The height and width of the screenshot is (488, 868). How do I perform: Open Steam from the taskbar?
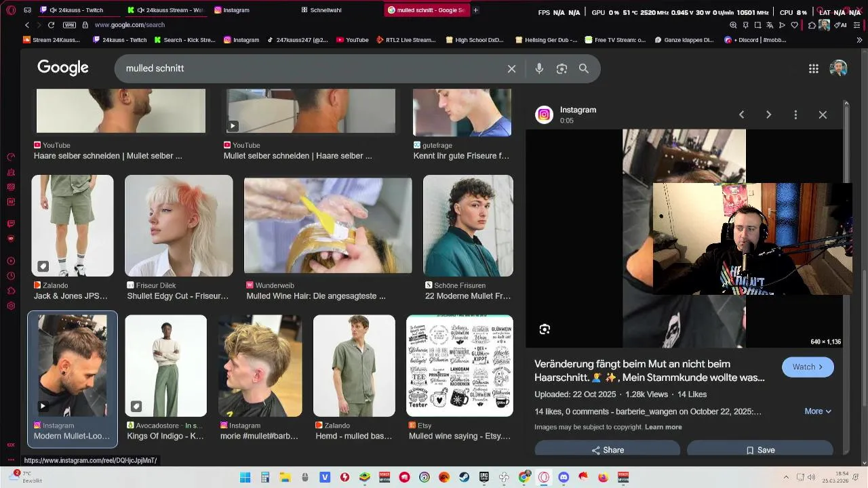pyautogui.click(x=464, y=477)
